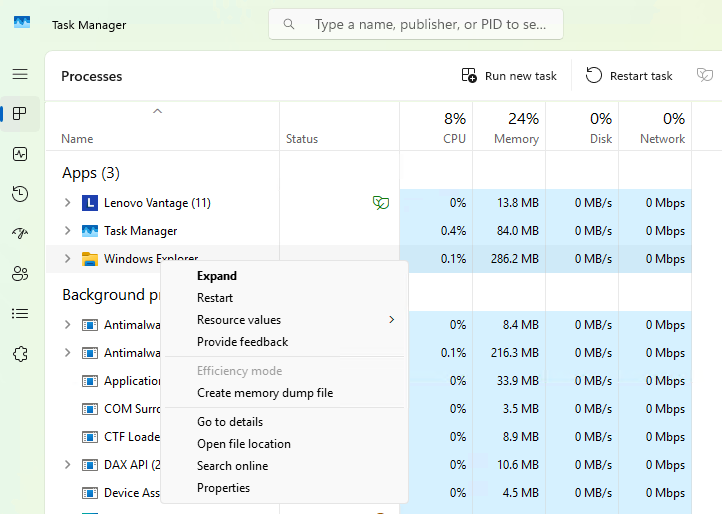Choose Expand in the context menu

point(284,276)
